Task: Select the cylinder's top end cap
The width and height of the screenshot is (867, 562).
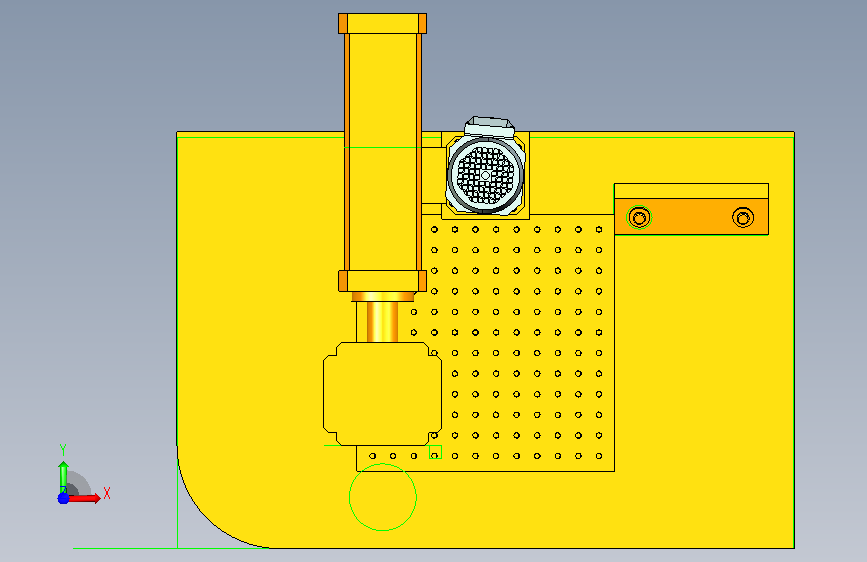Action: (x=383, y=24)
